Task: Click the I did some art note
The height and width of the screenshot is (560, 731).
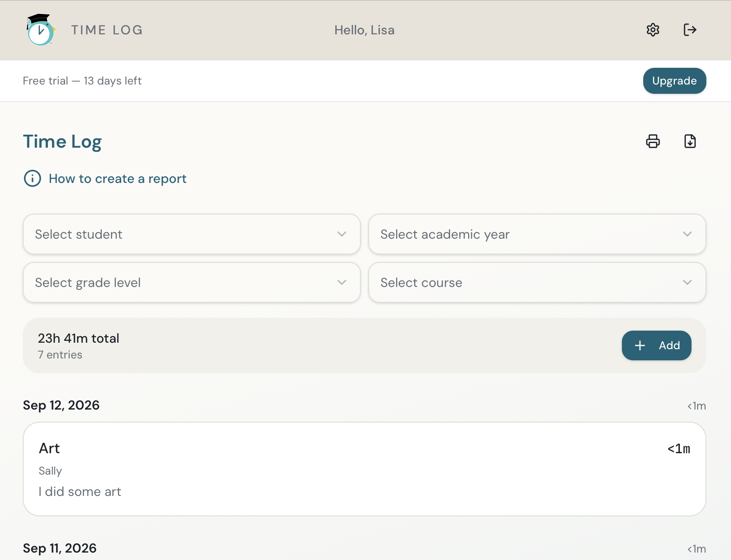Action: 80,492
